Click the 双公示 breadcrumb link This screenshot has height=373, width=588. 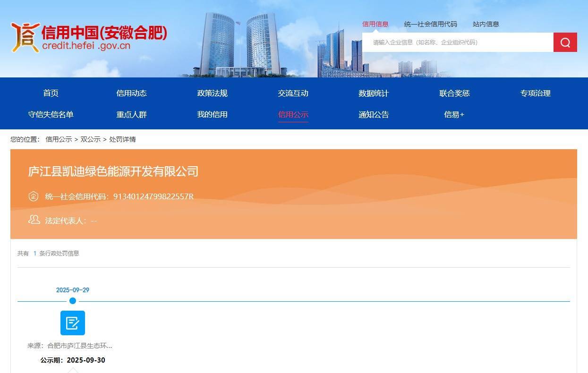[x=90, y=139]
